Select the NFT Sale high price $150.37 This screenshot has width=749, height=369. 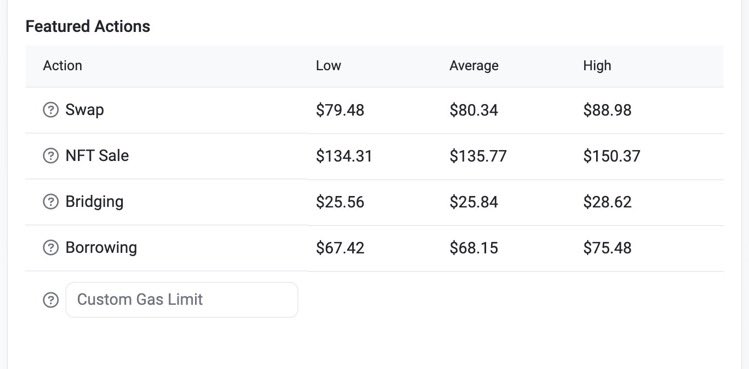(x=612, y=156)
